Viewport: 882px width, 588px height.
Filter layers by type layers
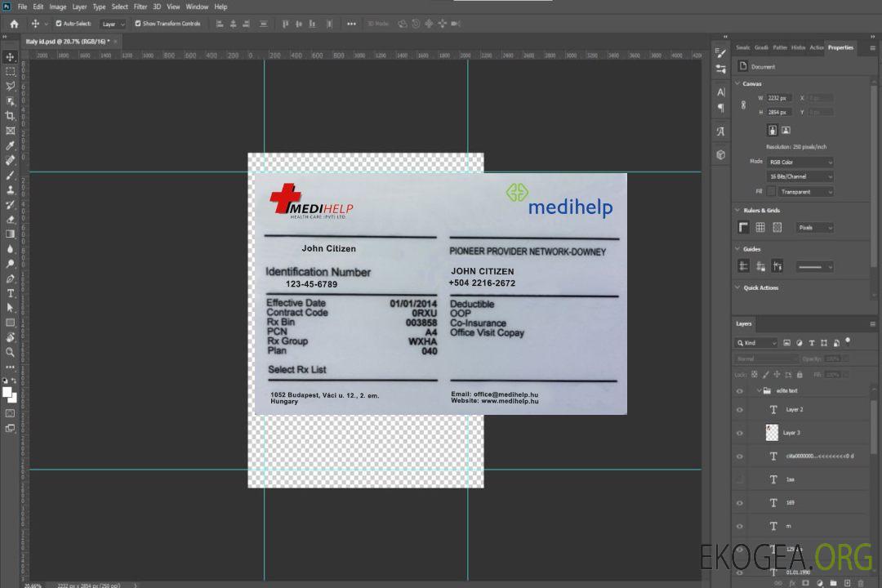811,343
